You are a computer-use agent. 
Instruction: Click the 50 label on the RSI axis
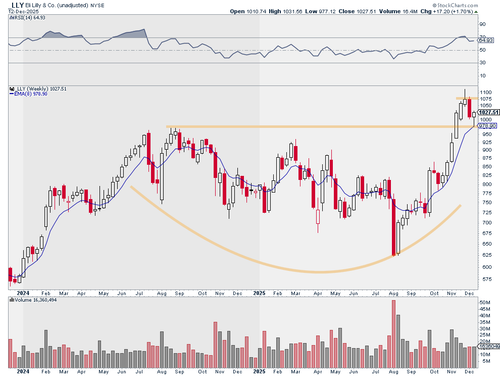point(483,50)
